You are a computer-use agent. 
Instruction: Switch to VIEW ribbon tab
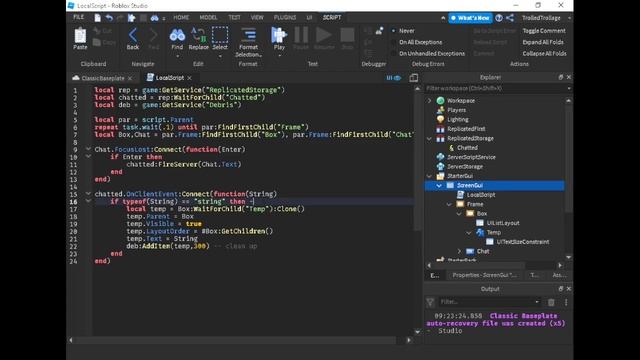pos(257,17)
